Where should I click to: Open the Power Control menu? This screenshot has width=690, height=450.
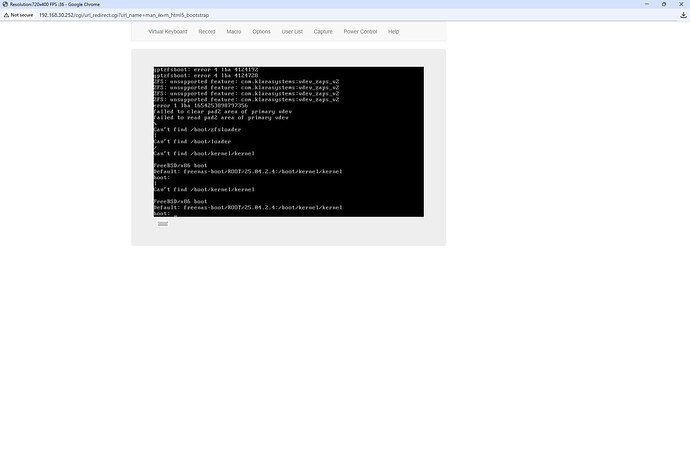tap(360, 32)
